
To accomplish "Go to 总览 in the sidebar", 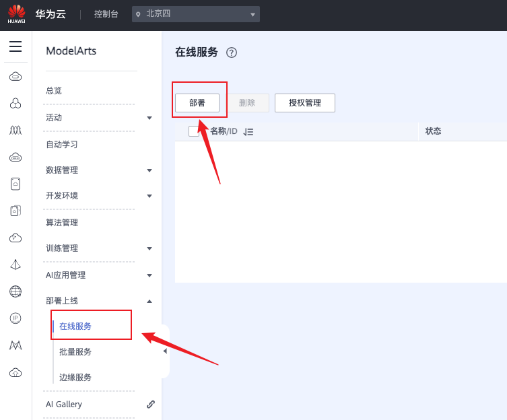I will [x=54, y=91].
